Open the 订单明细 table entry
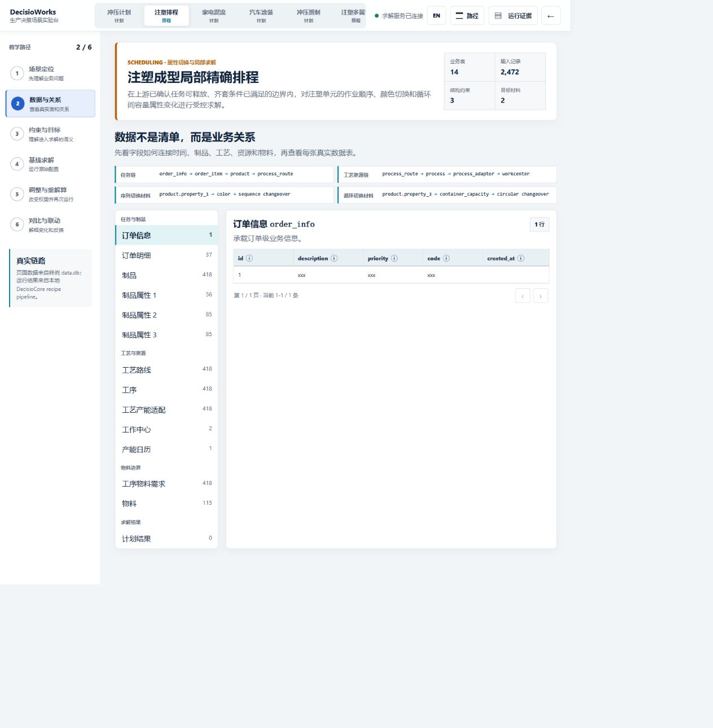Screen dimensions: 713x728 pos(166,255)
